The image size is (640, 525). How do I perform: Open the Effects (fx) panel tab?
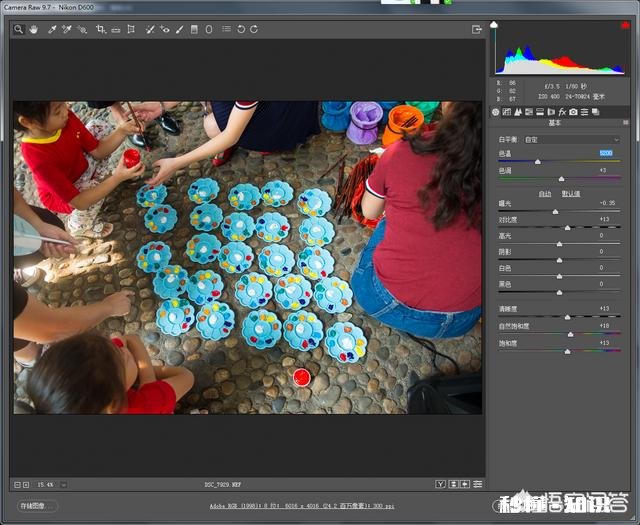[562, 112]
